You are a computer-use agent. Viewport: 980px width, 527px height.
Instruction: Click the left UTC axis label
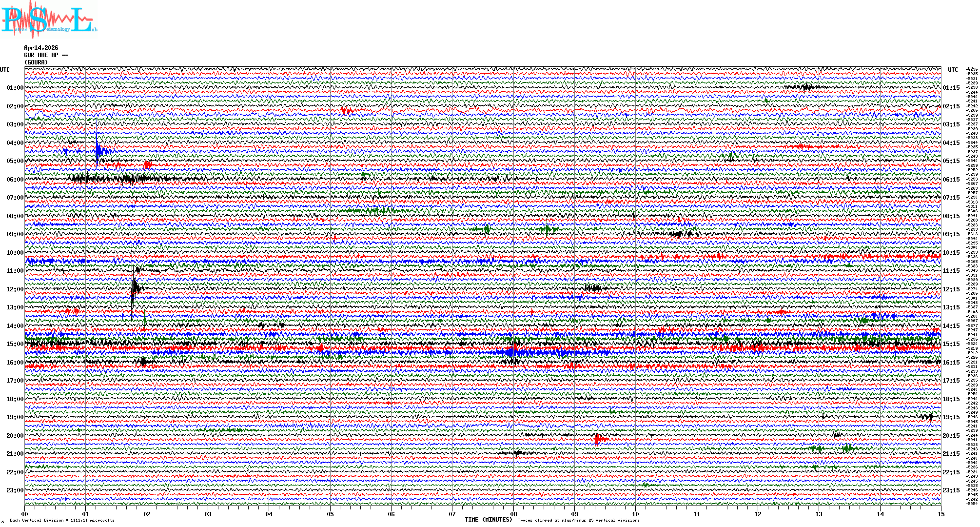click(5, 70)
